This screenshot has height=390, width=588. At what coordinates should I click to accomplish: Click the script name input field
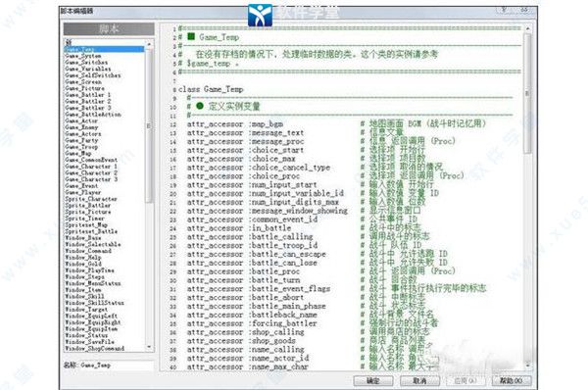click(x=117, y=366)
